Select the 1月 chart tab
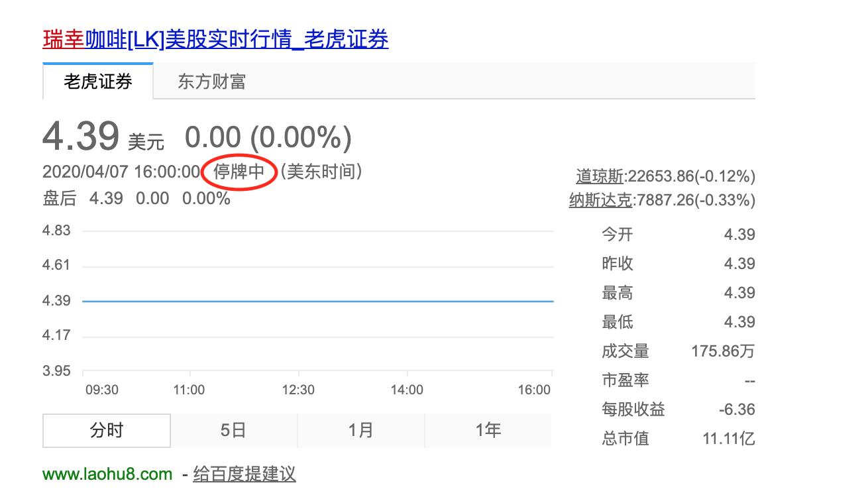 click(360, 431)
